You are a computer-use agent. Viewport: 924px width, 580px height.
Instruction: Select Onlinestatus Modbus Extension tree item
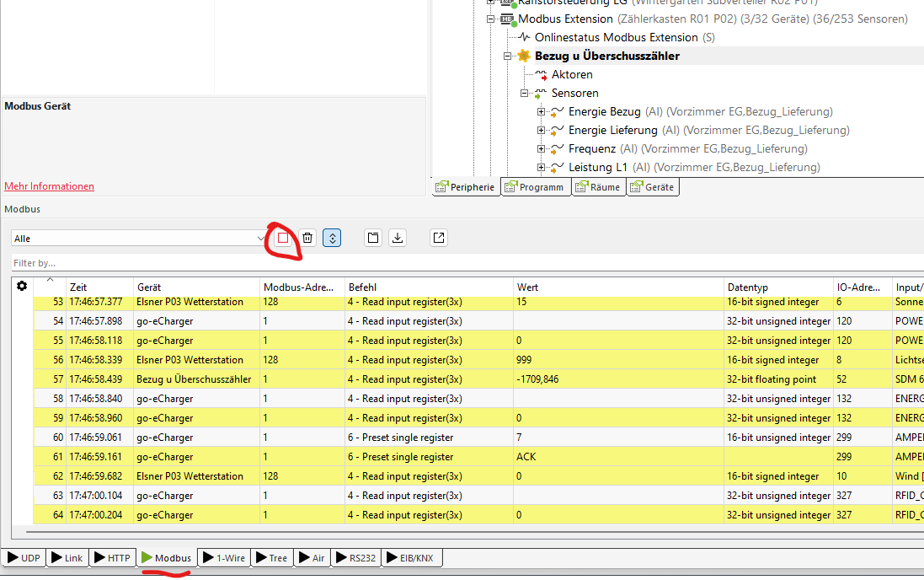616,38
